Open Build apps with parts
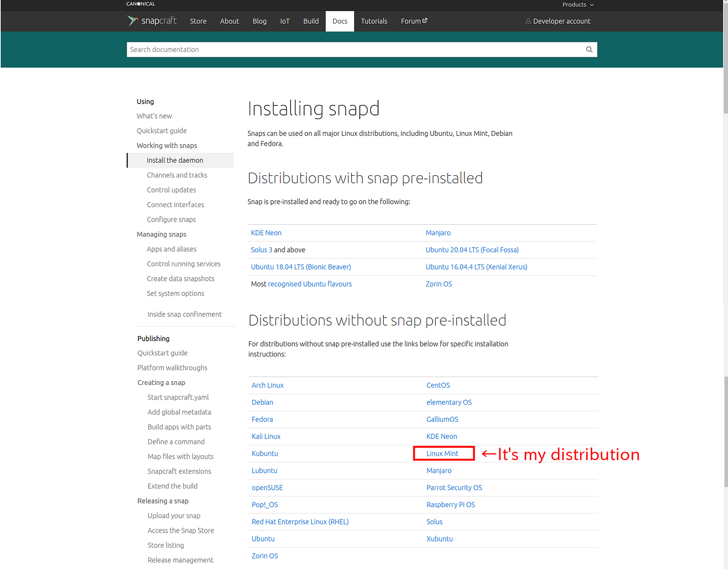Image resolution: width=728 pixels, height=569 pixels. pos(179,427)
